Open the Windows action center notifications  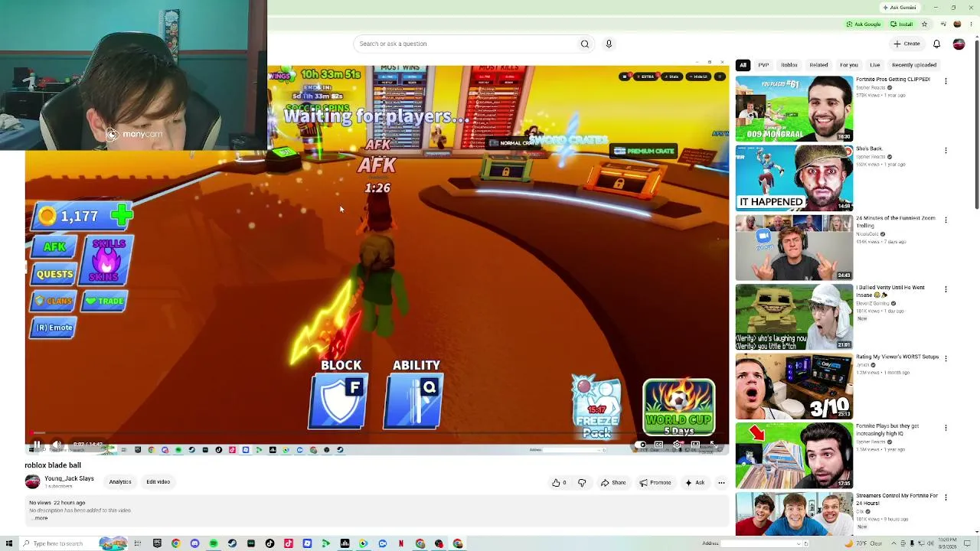pos(968,543)
